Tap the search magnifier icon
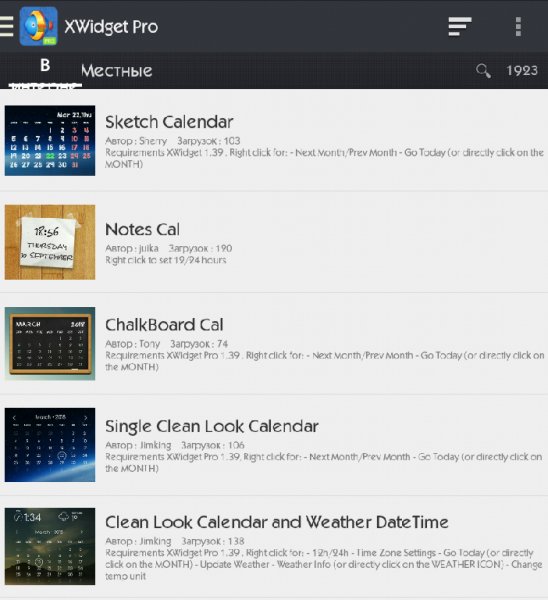This screenshot has width=548, height=600. (483, 70)
